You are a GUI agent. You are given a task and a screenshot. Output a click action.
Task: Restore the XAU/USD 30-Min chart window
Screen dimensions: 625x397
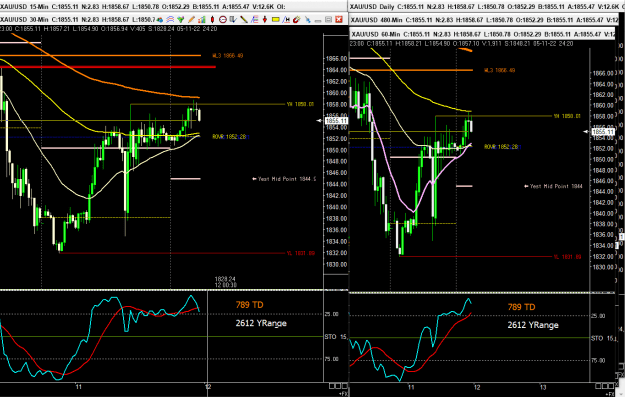[x=328, y=20]
